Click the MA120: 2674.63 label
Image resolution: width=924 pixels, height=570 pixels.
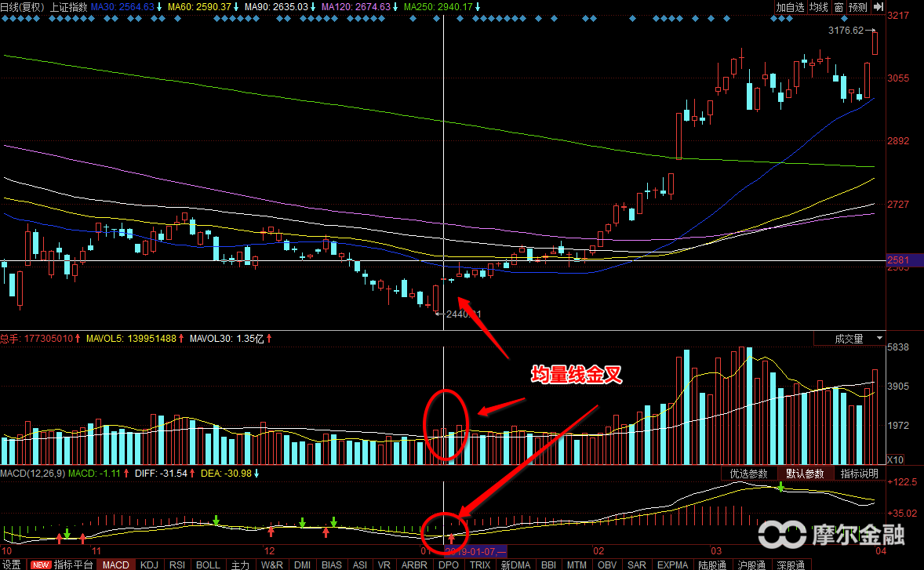tap(356, 7)
